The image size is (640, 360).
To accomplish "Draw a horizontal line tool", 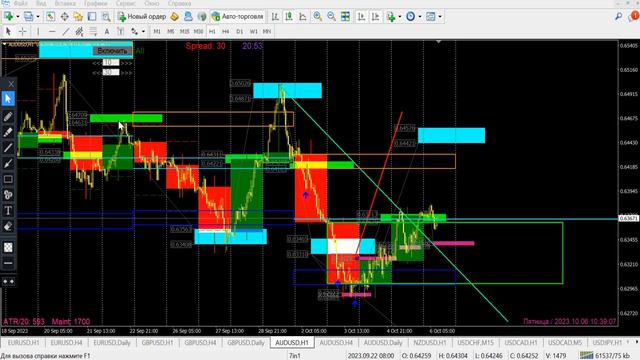I will 52,31.
